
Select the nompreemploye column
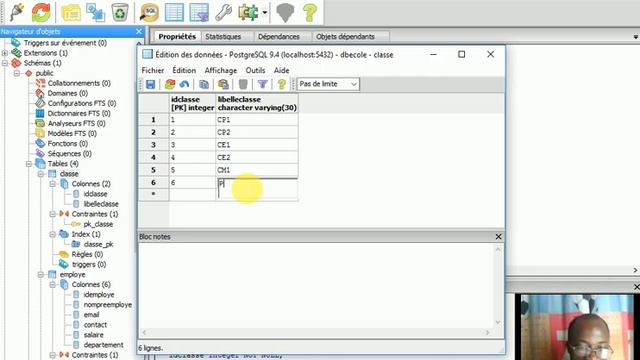[108, 305]
